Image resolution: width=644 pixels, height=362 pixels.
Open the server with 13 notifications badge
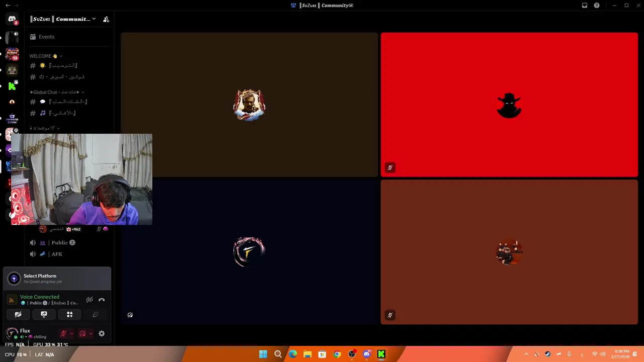click(x=12, y=53)
